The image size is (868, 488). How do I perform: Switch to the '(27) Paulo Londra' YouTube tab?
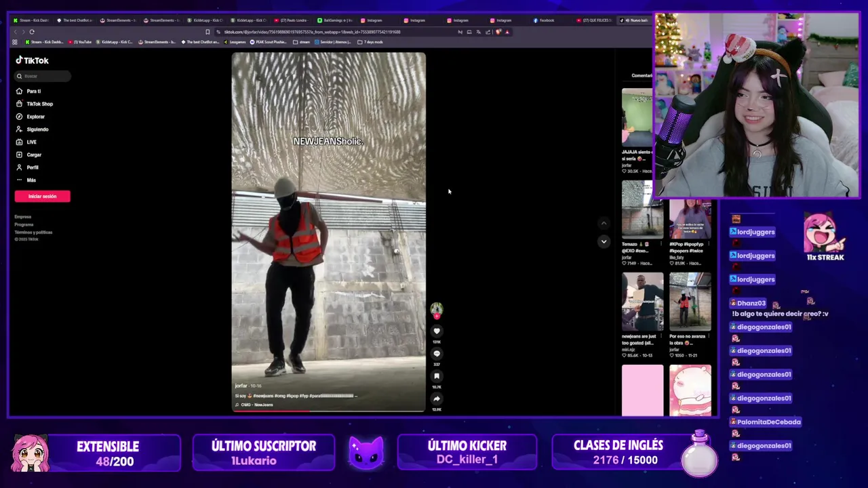tap(294, 20)
